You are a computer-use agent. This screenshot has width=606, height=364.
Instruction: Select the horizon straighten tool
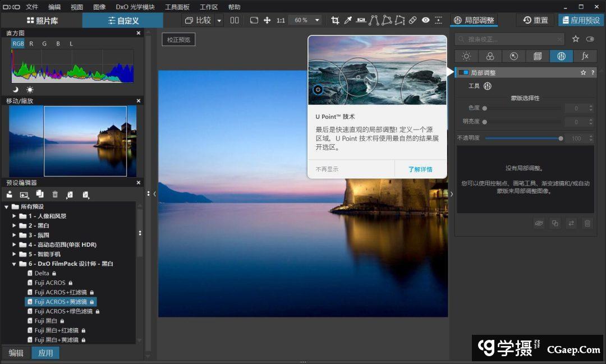[x=361, y=20]
